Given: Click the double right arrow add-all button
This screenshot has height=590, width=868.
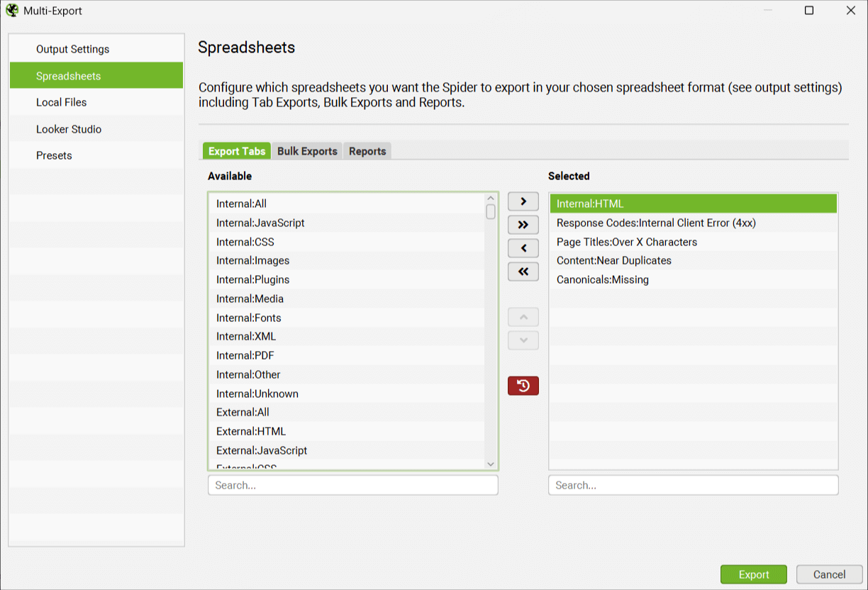Looking at the screenshot, I should [x=523, y=225].
